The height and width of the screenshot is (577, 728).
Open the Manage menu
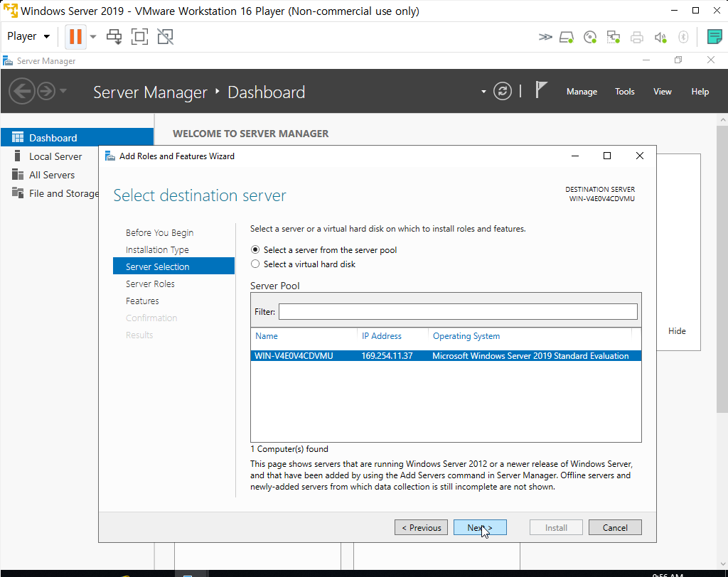[582, 92]
